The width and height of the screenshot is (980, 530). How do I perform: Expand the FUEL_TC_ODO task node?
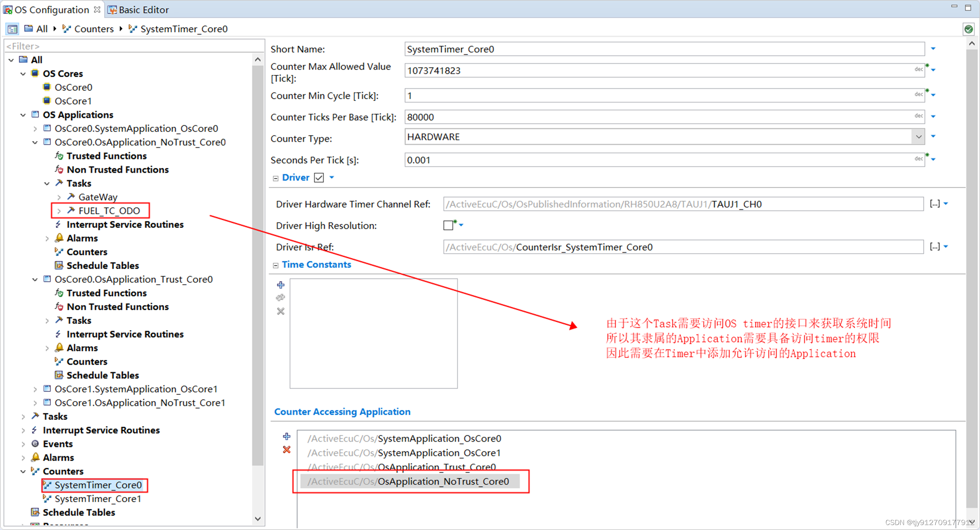[59, 211]
